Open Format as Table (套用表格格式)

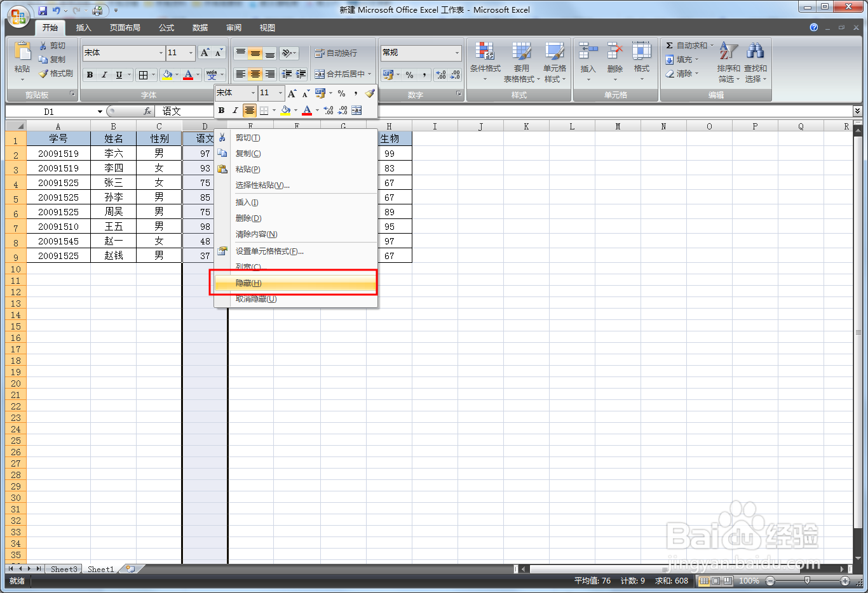coord(522,62)
